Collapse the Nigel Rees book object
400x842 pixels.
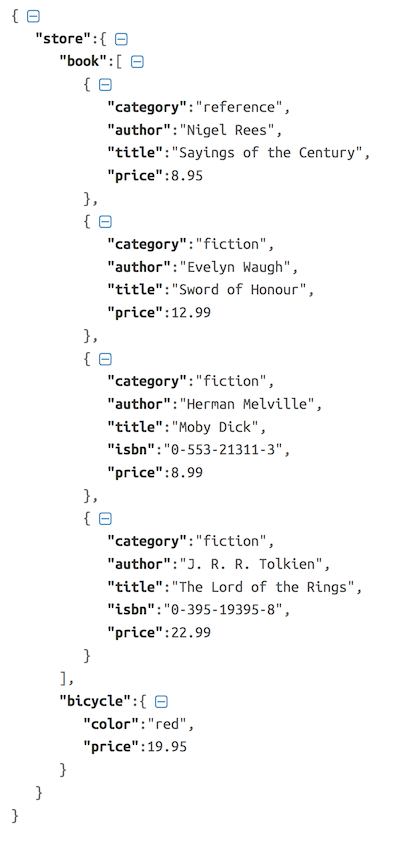point(106,85)
